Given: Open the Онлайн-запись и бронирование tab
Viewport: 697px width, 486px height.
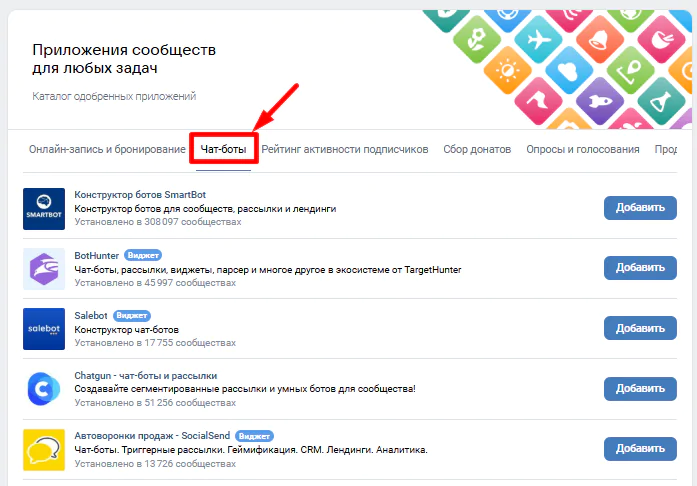Looking at the screenshot, I should pyautogui.click(x=107, y=149).
